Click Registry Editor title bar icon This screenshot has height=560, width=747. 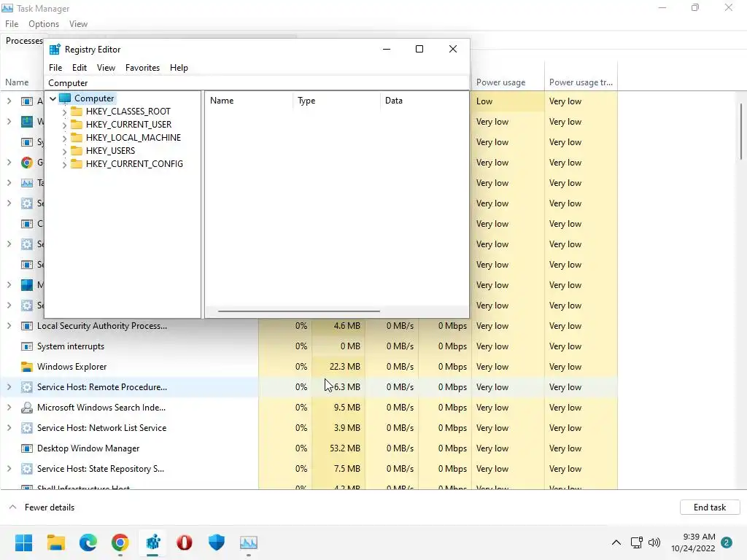click(55, 49)
